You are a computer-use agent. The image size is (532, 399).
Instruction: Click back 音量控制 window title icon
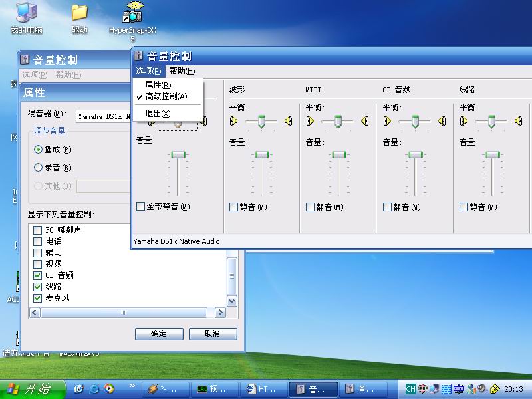[25, 60]
